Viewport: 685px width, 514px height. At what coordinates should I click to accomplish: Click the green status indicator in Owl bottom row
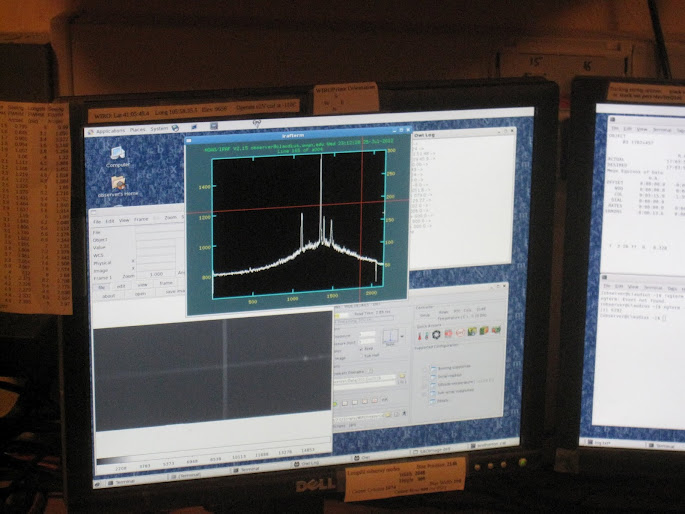(x=335, y=404)
